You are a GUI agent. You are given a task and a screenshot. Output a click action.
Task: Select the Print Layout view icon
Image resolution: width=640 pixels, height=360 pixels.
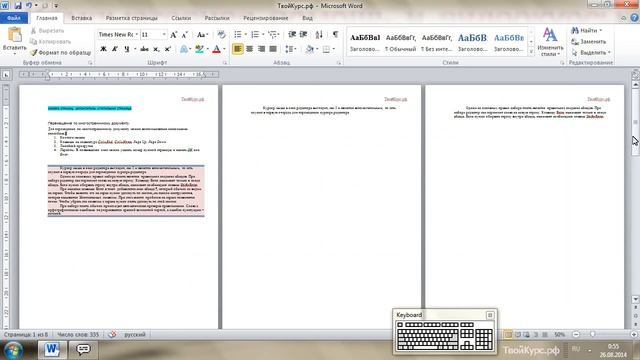pos(508,334)
